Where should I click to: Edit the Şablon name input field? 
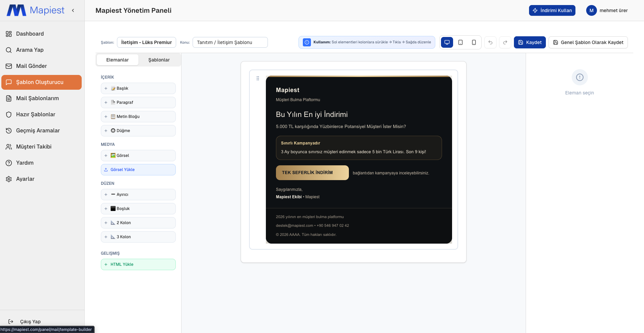click(147, 42)
